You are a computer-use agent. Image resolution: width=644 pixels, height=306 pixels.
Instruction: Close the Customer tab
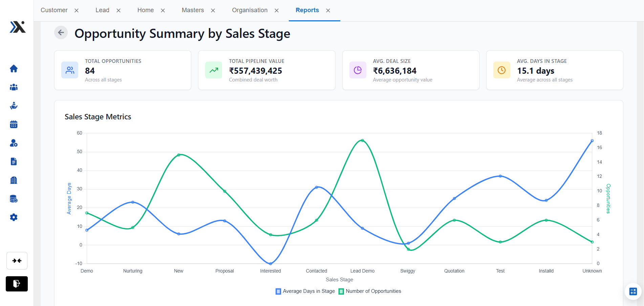pos(77,10)
